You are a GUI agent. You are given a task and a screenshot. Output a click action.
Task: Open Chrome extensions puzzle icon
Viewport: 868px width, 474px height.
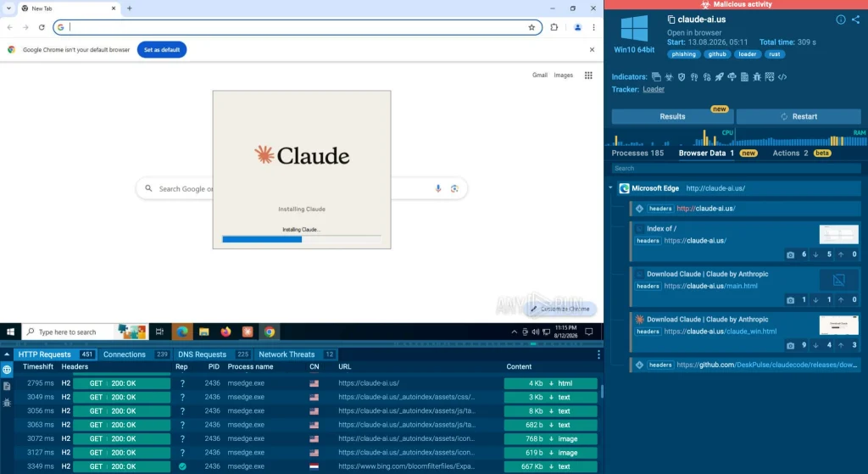pyautogui.click(x=554, y=27)
